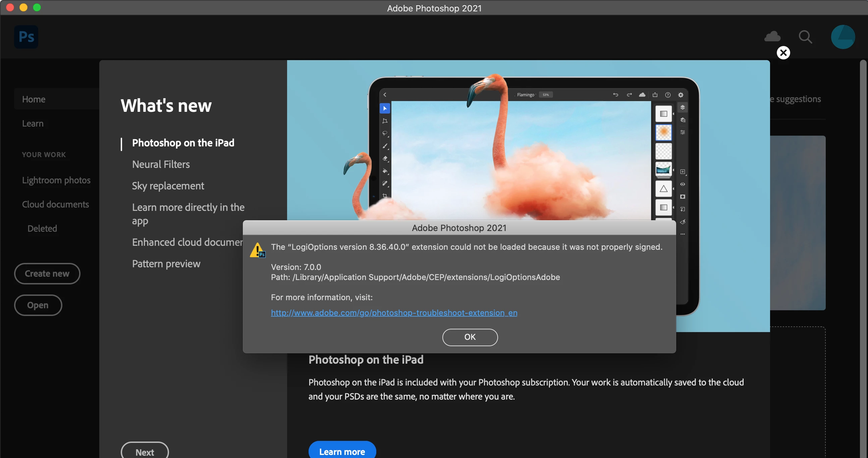Open the photoshop-troubleshoot-extension link

point(394,313)
